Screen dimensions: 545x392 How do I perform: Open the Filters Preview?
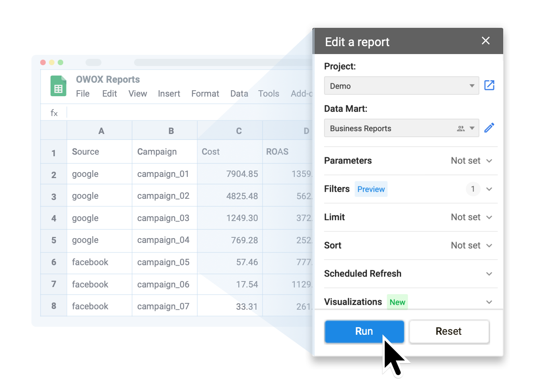coord(371,189)
